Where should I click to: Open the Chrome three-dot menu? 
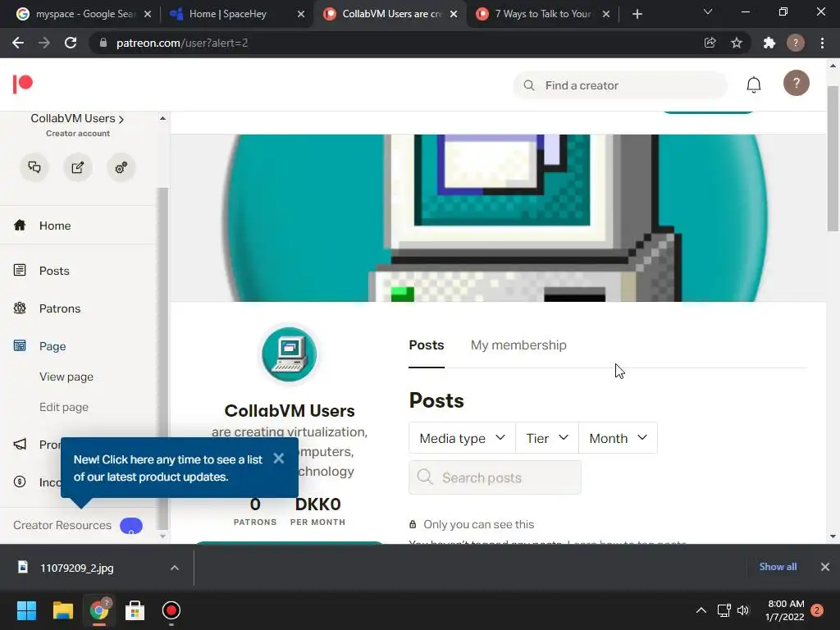tap(822, 43)
